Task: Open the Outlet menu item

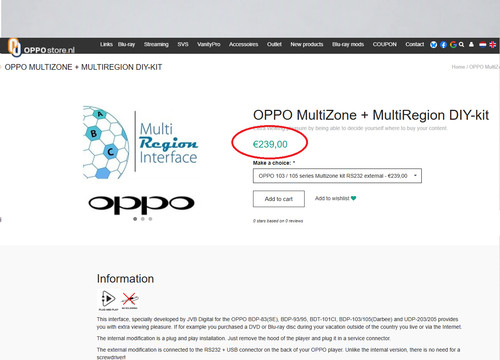Action: pos(274,44)
